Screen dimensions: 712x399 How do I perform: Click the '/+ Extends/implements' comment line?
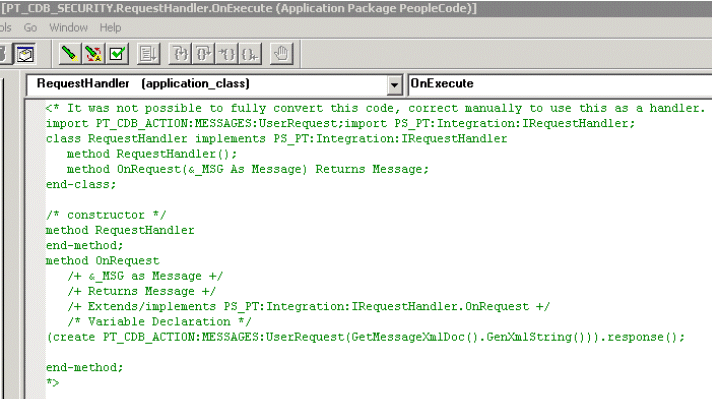(x=309, y=306)
